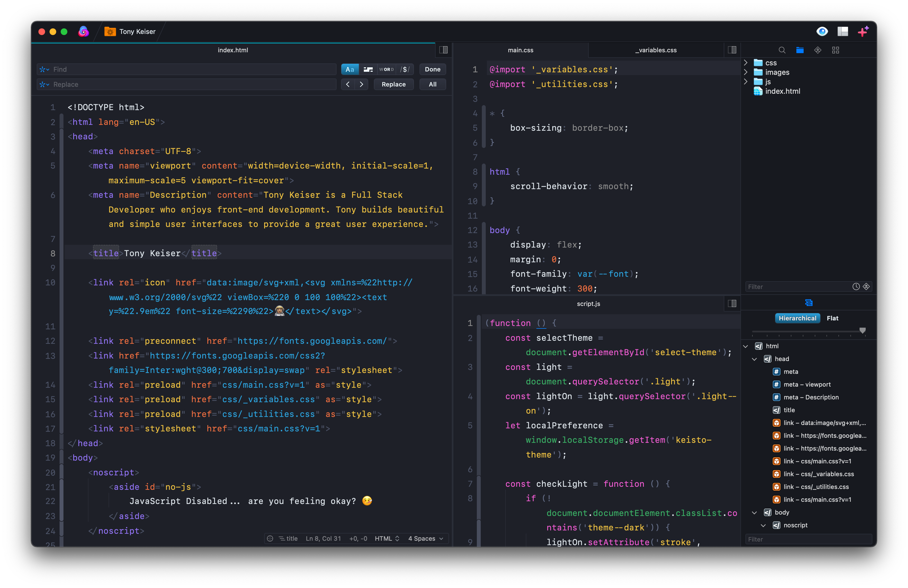Collapse the head node in symbol tree

point(754,359)
